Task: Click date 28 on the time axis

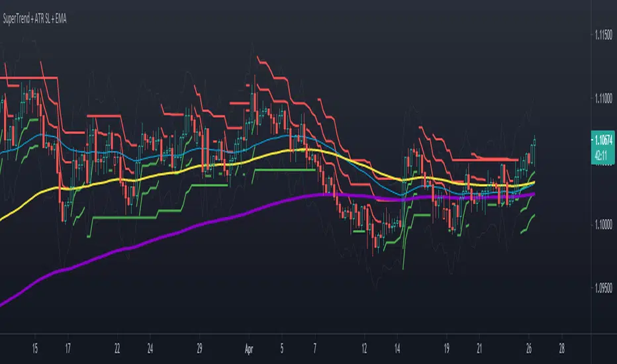Action: [562, 349]
